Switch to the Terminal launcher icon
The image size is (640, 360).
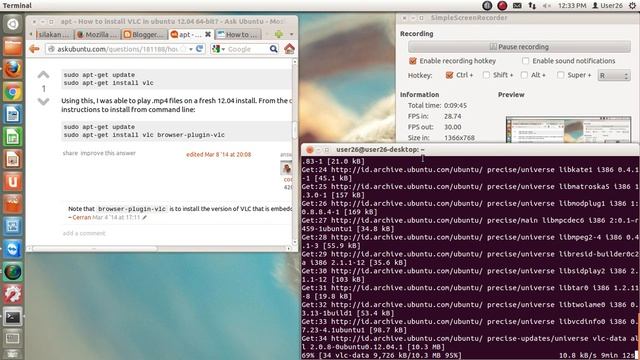pyautogui.click(x=13, y=317)
